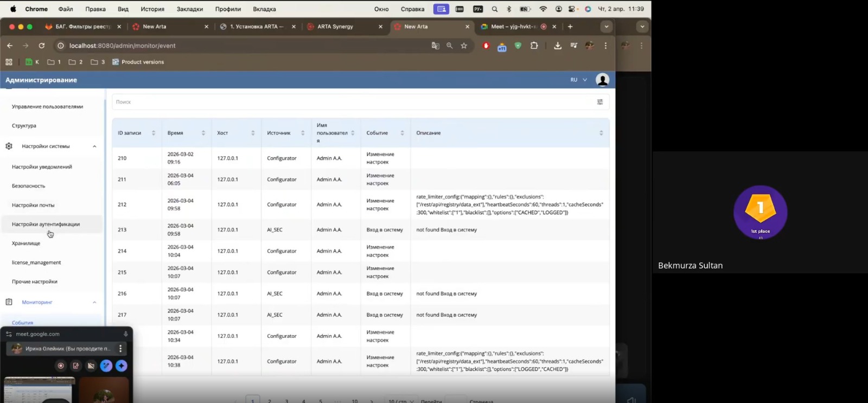
Task: Click the filter settings icon in search bar
Action: coord(599,102)
